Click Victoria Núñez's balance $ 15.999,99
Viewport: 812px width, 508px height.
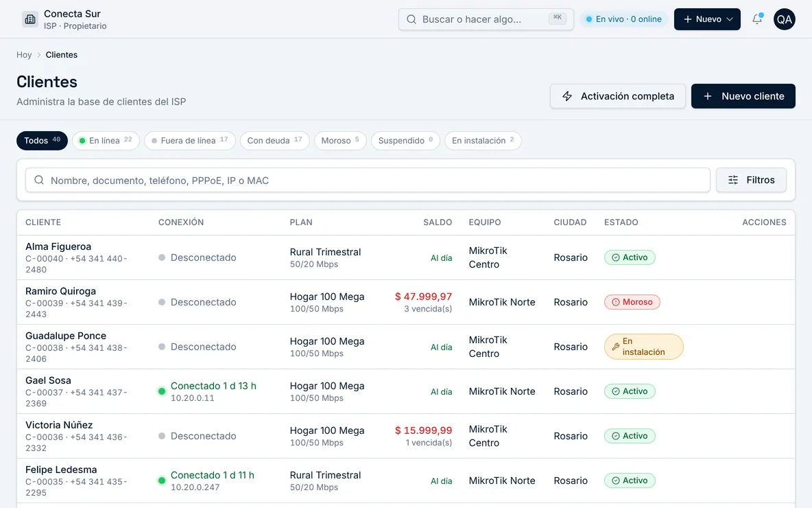(423, 430)
